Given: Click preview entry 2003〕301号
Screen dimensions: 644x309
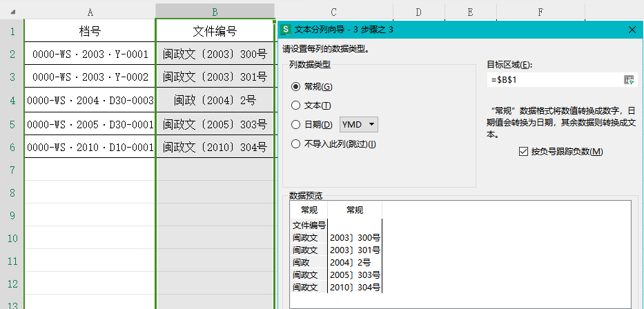Looking at the screenshot, I should click(x=355, y=250).
